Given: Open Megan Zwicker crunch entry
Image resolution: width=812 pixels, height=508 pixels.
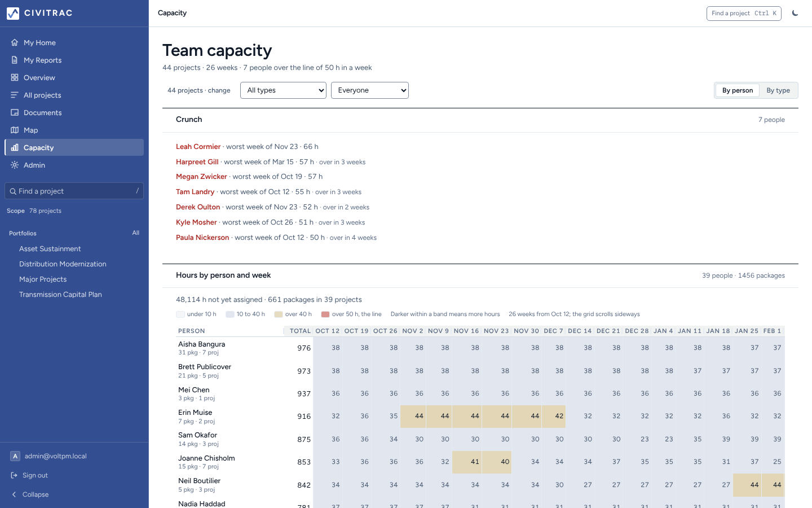Looking at the screenshot, I should coord(201,177).
